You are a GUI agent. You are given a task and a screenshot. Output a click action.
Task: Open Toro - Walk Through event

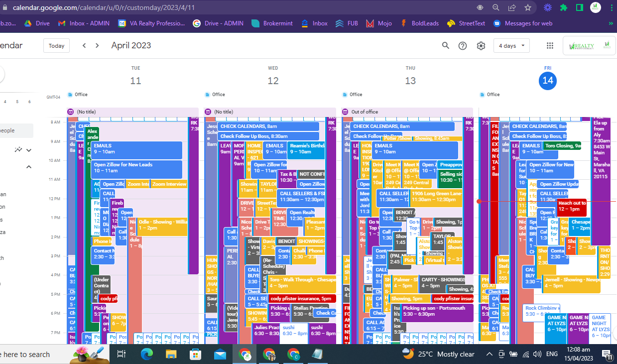point(302,284)
